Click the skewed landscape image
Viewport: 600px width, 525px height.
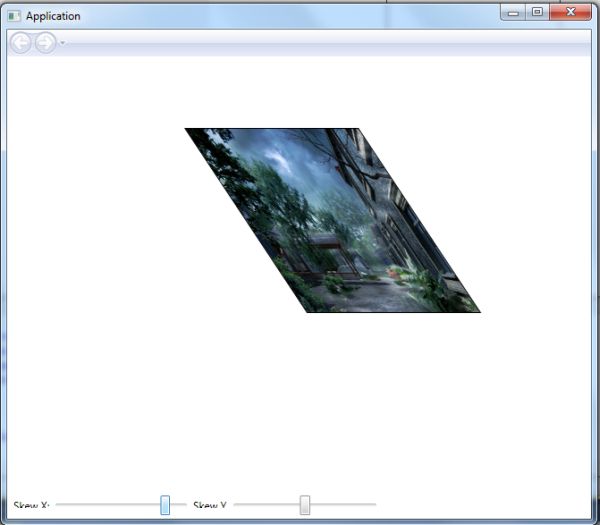tap(332, 220)
